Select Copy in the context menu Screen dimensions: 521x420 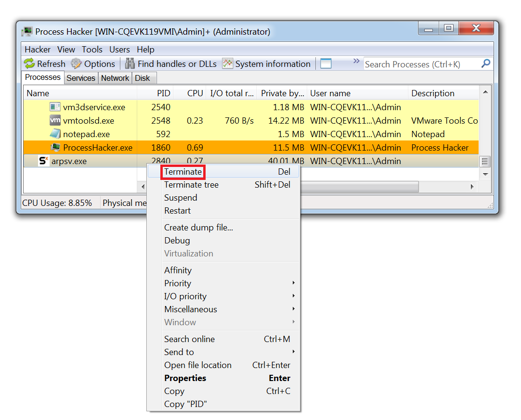[x=223, y=391]
